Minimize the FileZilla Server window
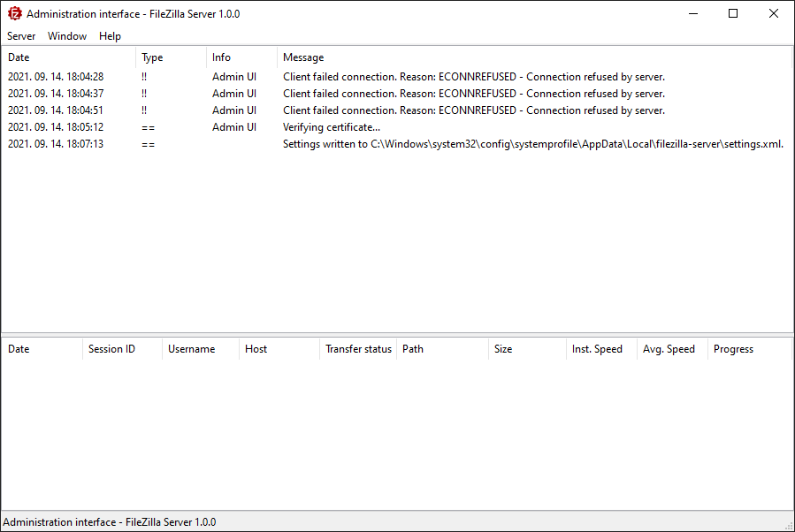Screen dimensions: 795x532 click(693, 13)
